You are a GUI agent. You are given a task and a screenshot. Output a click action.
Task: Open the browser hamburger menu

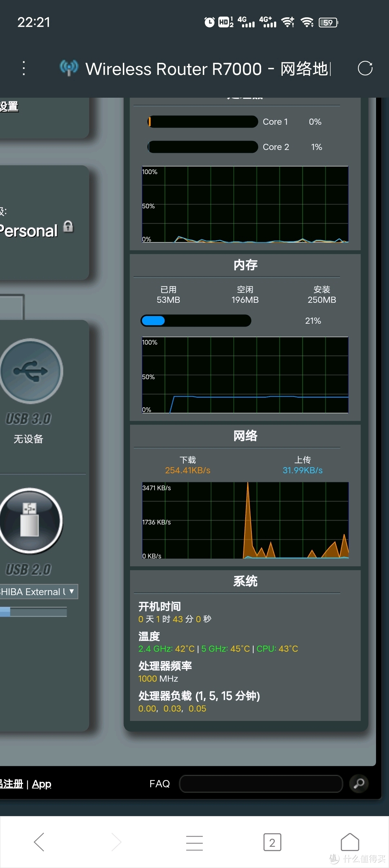point(194,842)
